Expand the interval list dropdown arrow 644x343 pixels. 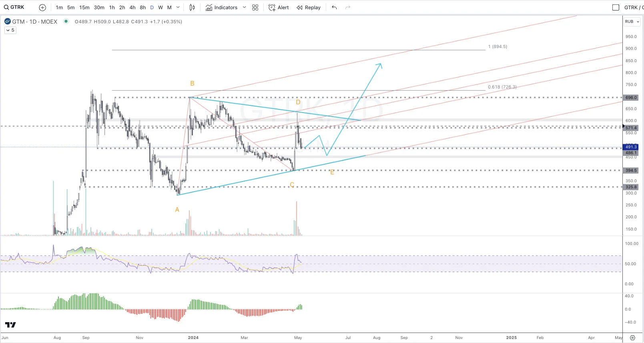point(178,8)
